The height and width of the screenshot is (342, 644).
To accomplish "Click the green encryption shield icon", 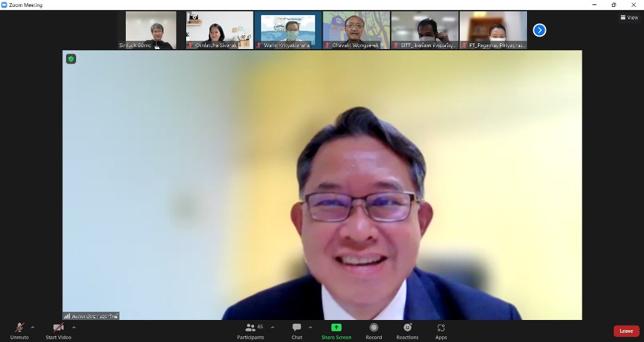I will (71, 59).
